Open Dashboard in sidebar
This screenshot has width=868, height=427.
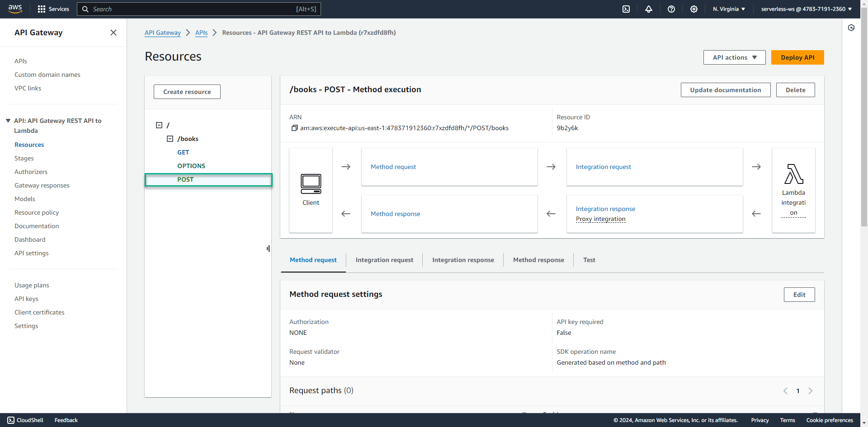point(30,239)
